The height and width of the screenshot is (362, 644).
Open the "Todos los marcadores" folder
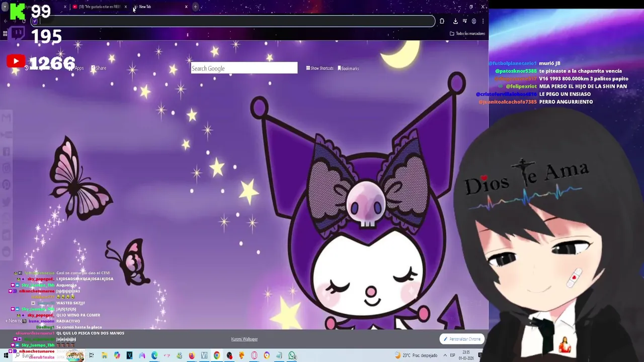[467, 34]
